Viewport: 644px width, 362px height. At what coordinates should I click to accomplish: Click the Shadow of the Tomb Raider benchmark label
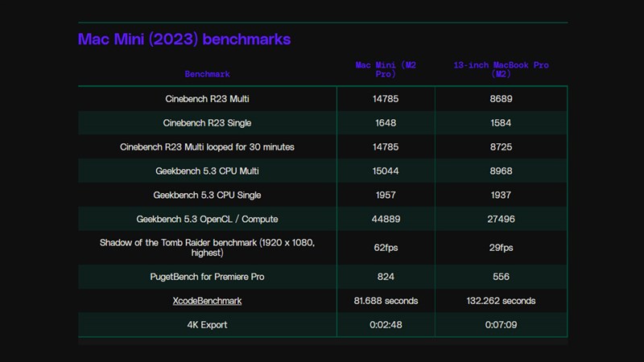[207, 248]
